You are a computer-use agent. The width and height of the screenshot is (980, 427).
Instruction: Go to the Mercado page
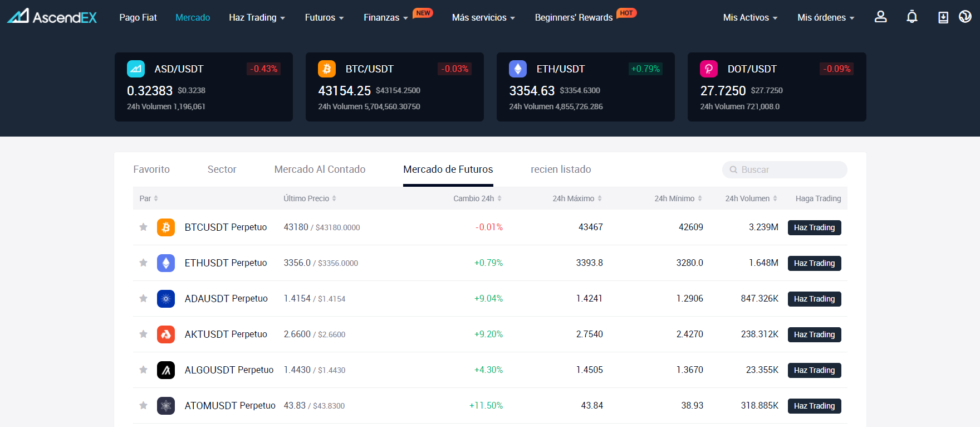(x=193, y=18)
